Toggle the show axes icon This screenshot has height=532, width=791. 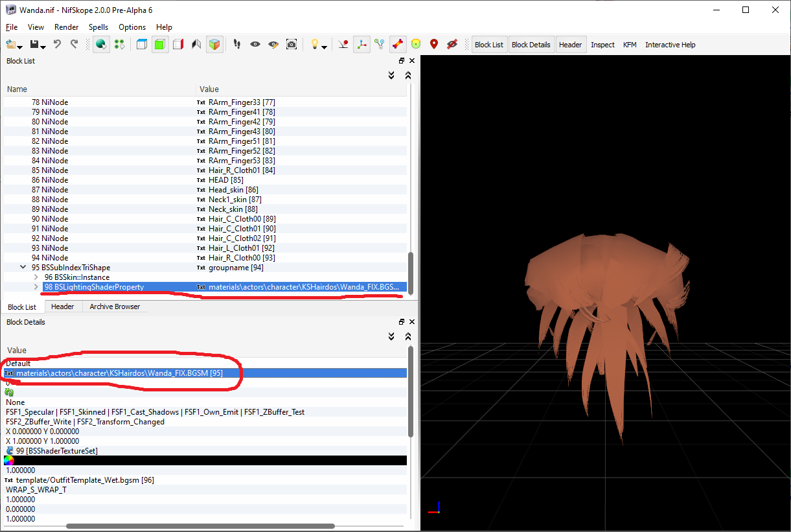(x=361, y=44)
